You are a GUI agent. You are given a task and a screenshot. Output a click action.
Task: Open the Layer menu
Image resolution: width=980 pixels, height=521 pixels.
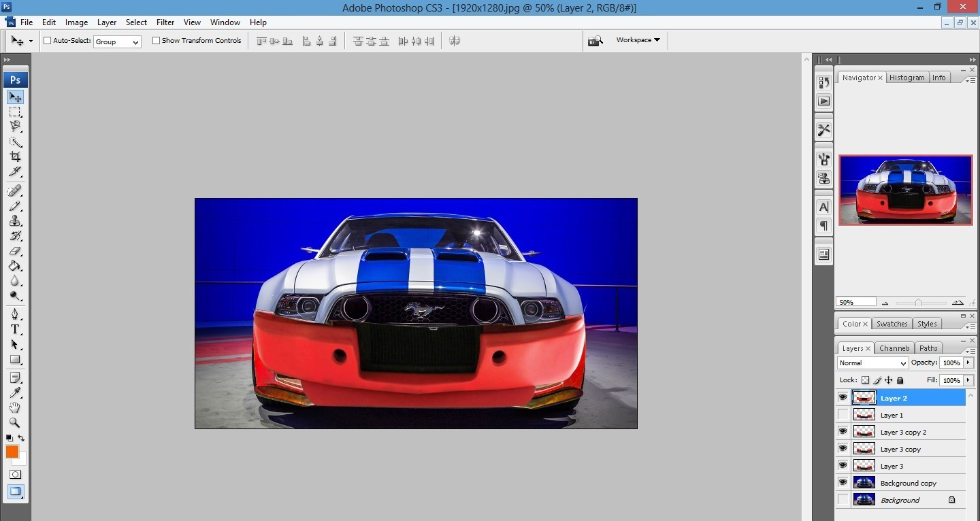pyautogui.click(x=107, y=22)
